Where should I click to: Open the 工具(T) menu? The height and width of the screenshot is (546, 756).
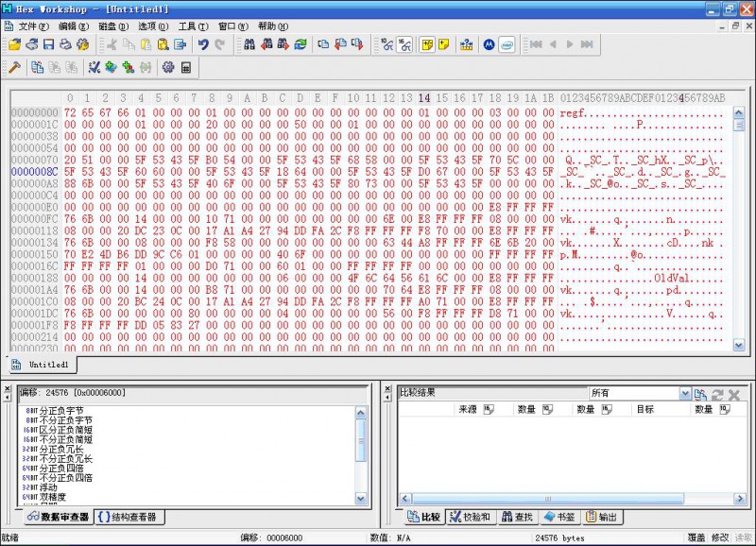point(193,26)
